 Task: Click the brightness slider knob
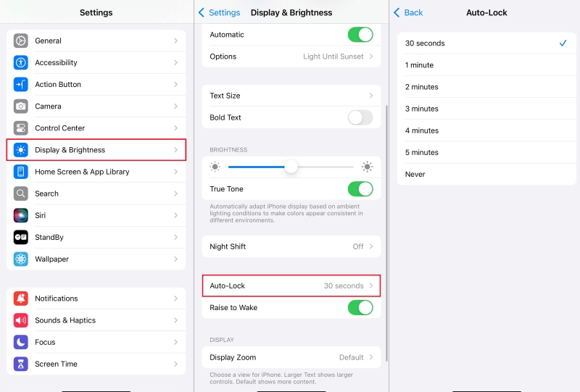(x=291, y=167)
